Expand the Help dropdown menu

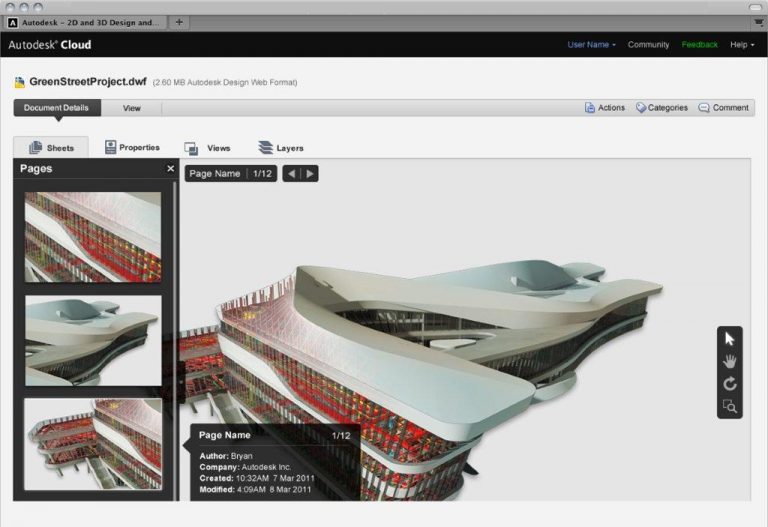point(741,45)
